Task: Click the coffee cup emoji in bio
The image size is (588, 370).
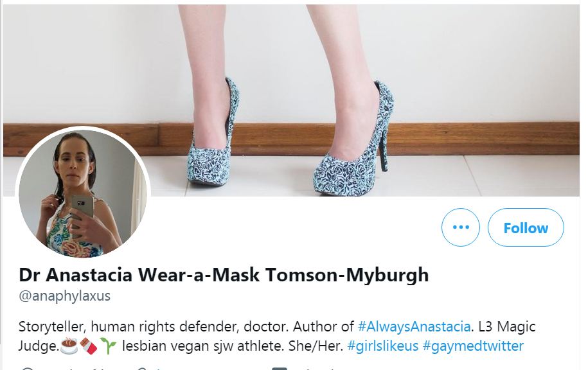Action: click(69, 346)
